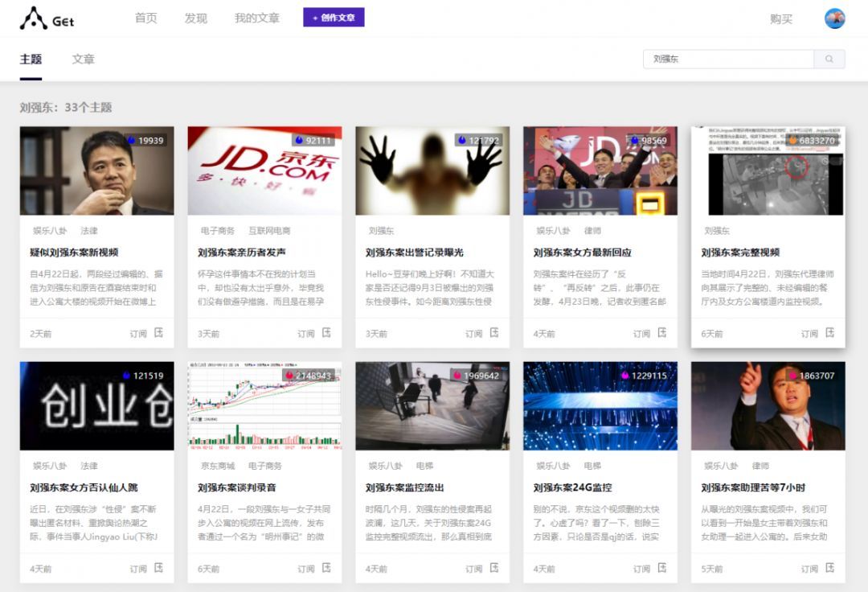
Task: Open the shadow hands silhouette thumbnail
Action: [432, 171]
